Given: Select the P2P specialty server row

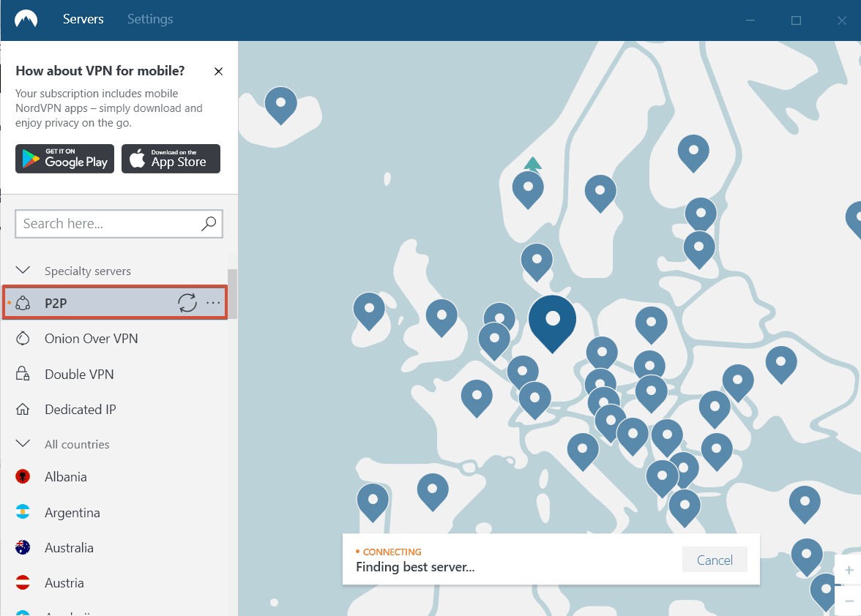Looking at the screenshot, I should click(115, 302).
